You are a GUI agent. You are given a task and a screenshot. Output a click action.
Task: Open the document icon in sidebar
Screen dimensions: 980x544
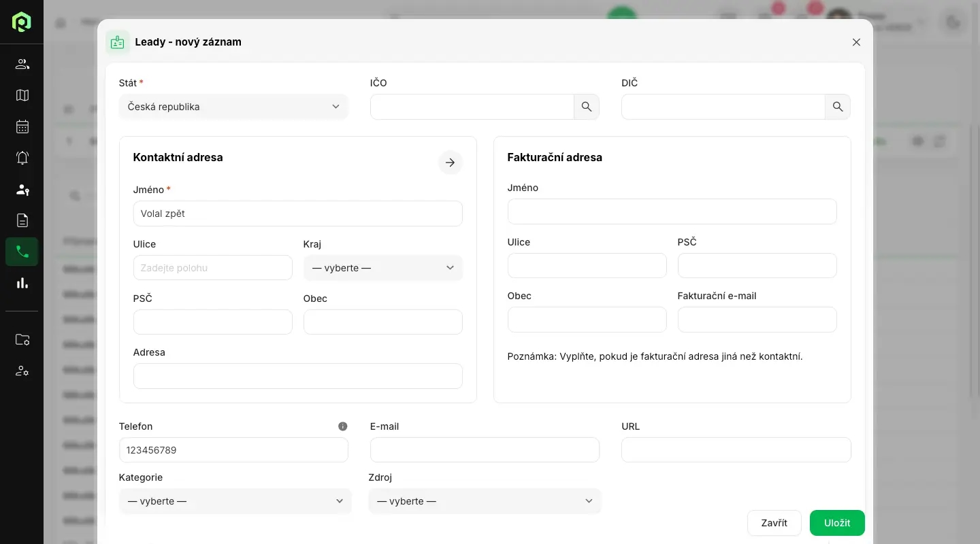pos(22,220)
